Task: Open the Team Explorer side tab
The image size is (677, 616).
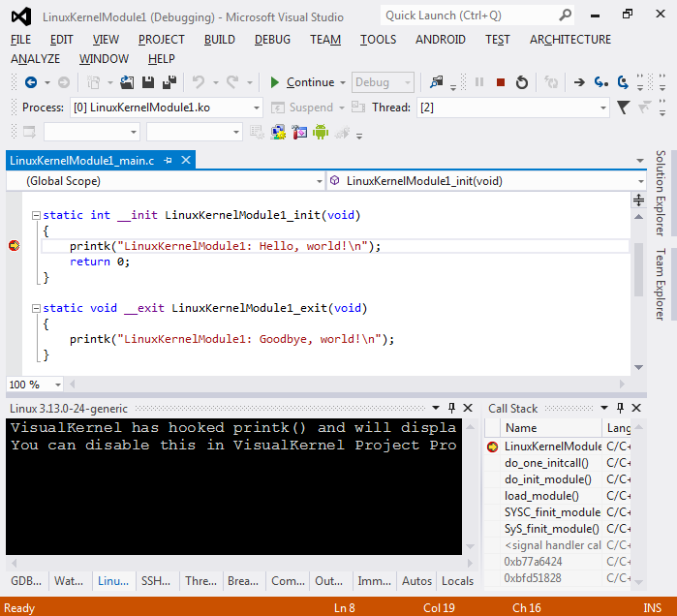Action: [661, 284]
